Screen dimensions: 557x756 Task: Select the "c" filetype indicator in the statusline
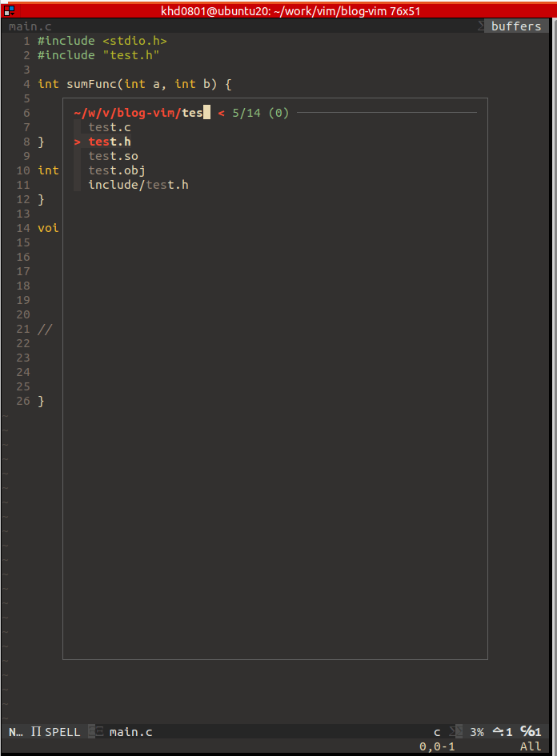click(436, 731)
